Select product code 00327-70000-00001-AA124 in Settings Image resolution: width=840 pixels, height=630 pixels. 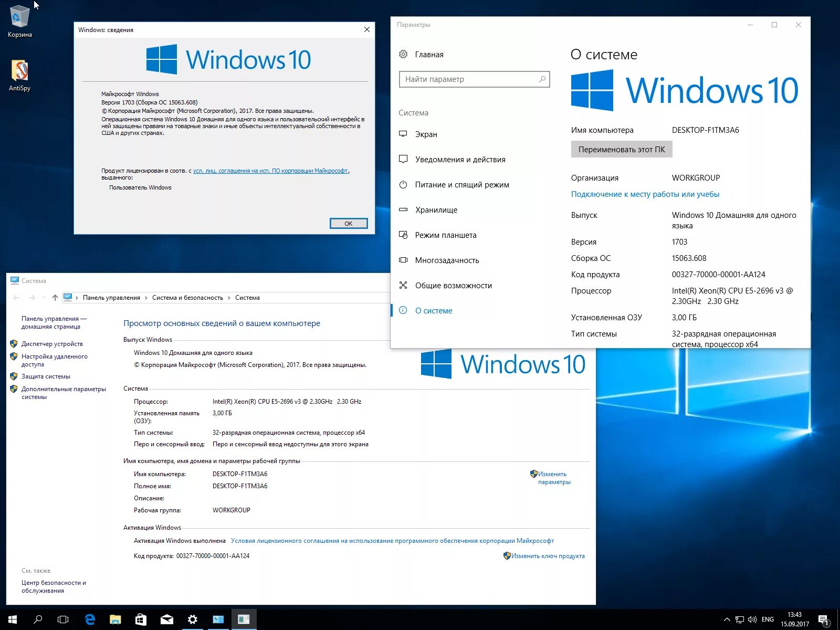point(719,275)
